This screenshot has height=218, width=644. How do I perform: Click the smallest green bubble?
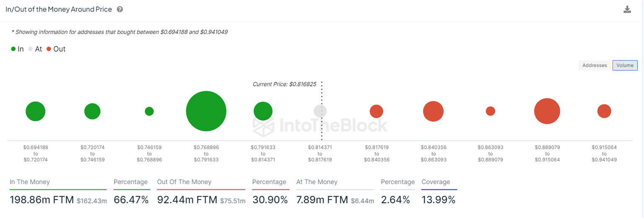point(149,111)
